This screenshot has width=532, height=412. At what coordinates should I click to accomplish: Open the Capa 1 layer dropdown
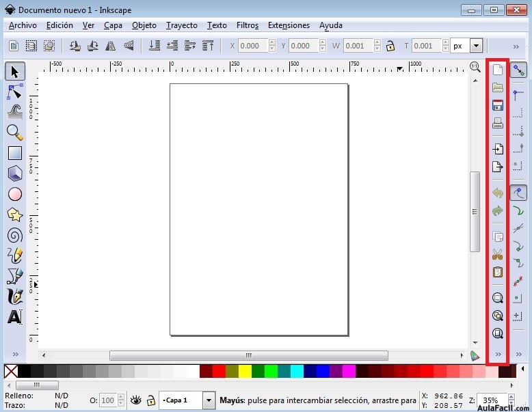pos(209,400)
